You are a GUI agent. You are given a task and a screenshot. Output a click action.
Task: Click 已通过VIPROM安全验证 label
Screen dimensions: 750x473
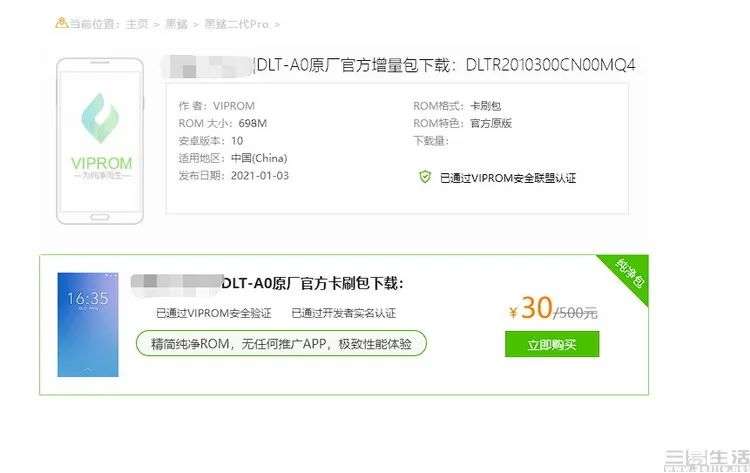214,313
